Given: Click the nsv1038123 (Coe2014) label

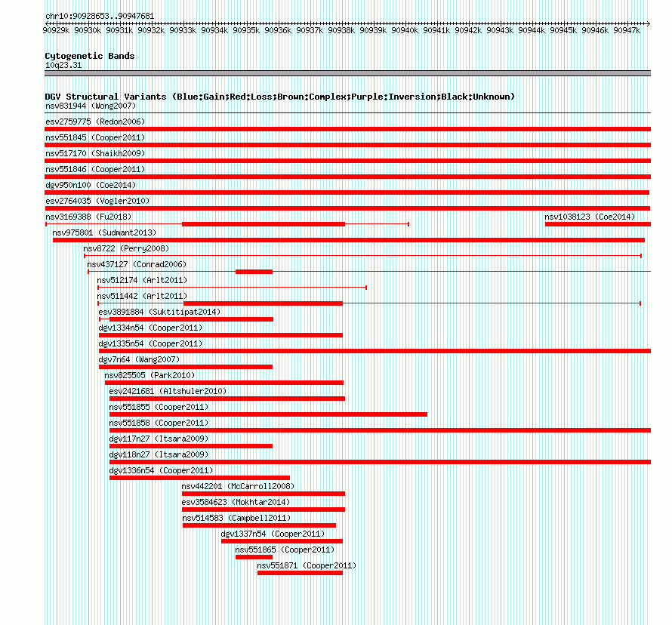Looking at the screenshot, I should tap(590, 217).
